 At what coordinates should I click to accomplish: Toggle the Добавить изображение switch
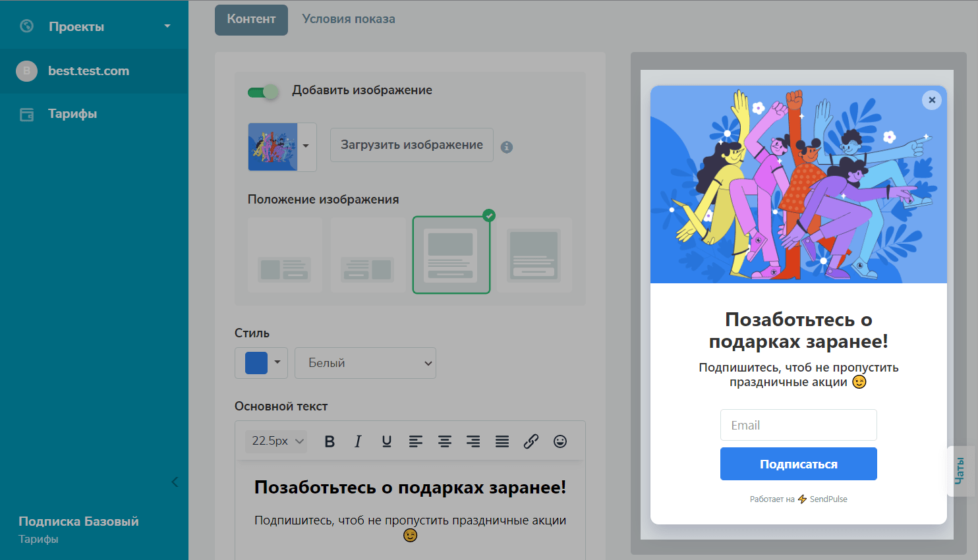pos(263,92)
